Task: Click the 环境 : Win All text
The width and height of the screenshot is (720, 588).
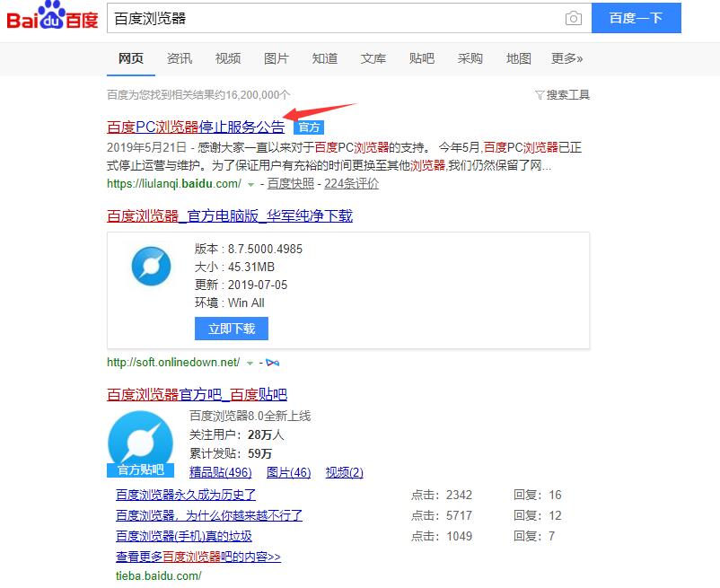Action: [x=230, y=303]
